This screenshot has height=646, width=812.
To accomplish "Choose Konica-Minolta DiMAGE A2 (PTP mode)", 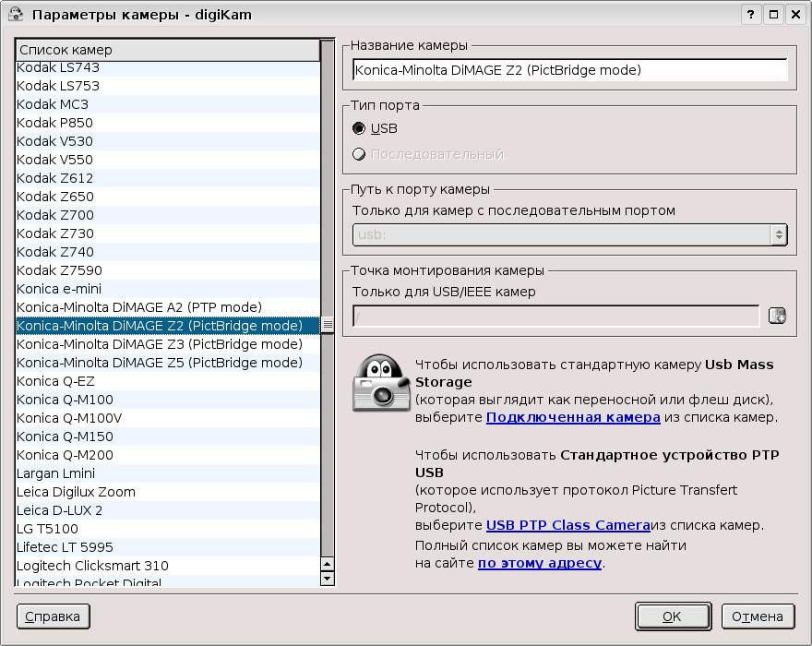I will click(168, 307).
